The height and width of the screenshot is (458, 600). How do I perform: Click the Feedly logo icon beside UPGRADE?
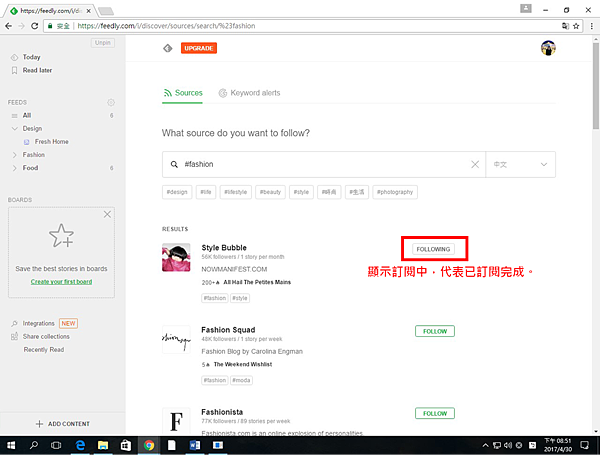tap(168, 48)
